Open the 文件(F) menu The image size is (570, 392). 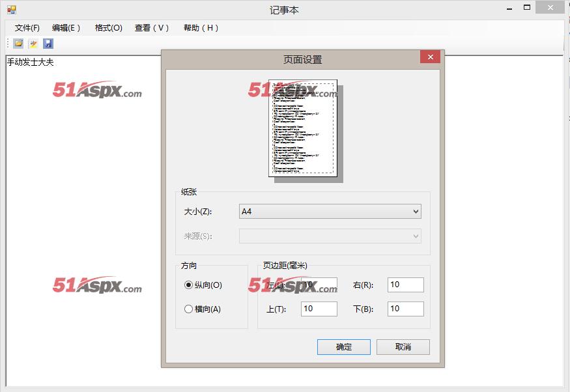27,28
